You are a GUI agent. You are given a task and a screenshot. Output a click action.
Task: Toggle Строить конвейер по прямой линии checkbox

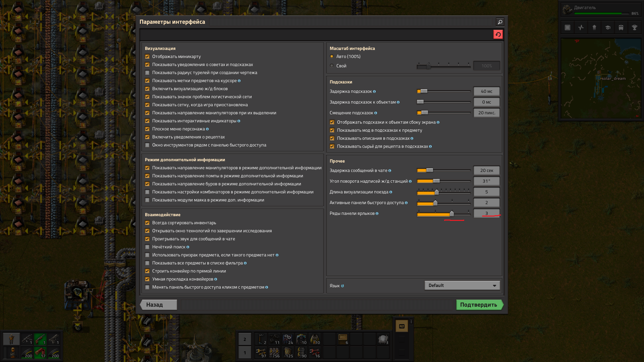[x=147, y=271]
